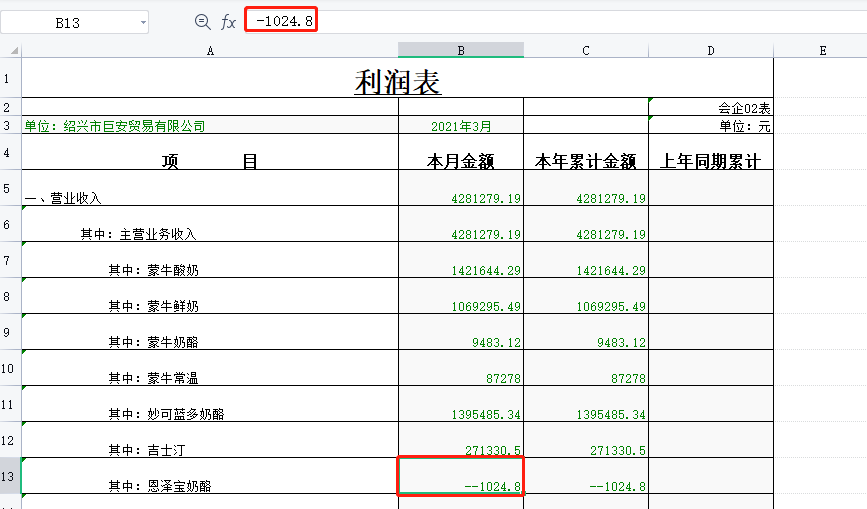
Task: Select column D header
Action: pyautogui.click(x=711, y=50)
